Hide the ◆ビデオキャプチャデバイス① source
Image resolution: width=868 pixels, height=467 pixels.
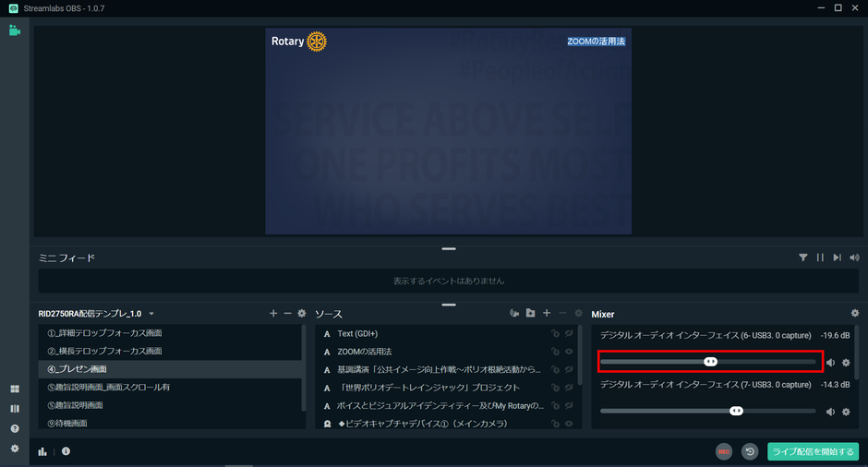tap(569, 424)
